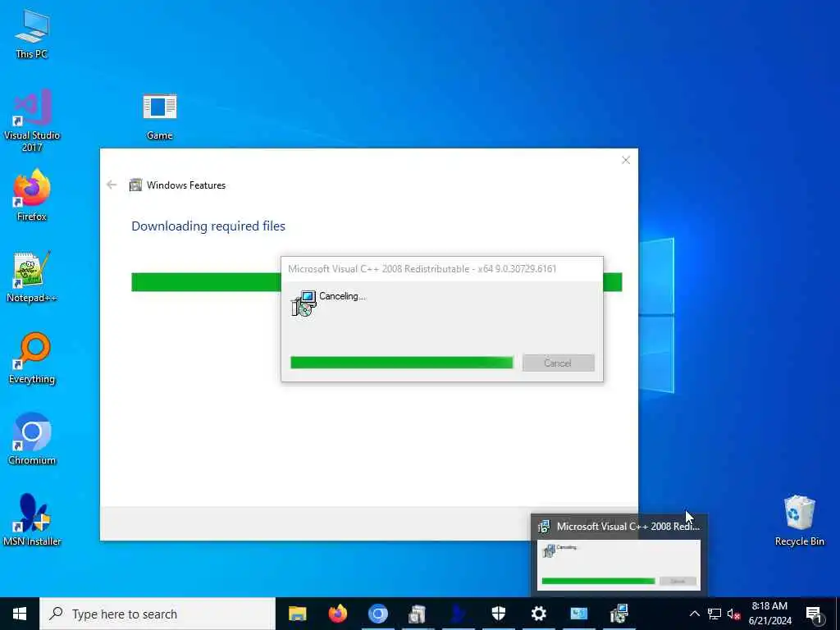Screen dimensions: 840x630
Task: Open clock showing 8:18 AM
Action: click(769, 614)
